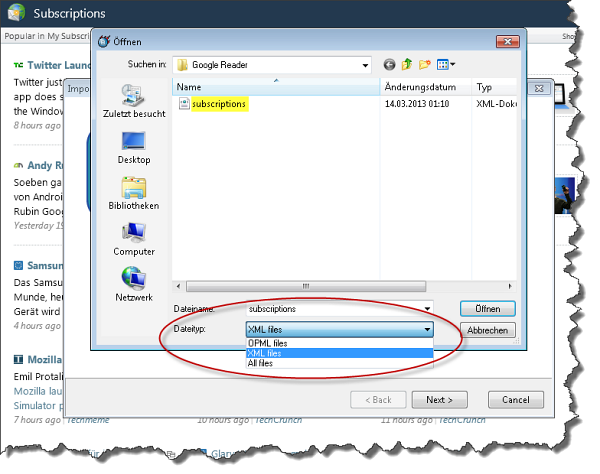Viewport: 600px width, 474px height.
Task: Click the Subscriptions app globe icon
Action: click(16, 12)
